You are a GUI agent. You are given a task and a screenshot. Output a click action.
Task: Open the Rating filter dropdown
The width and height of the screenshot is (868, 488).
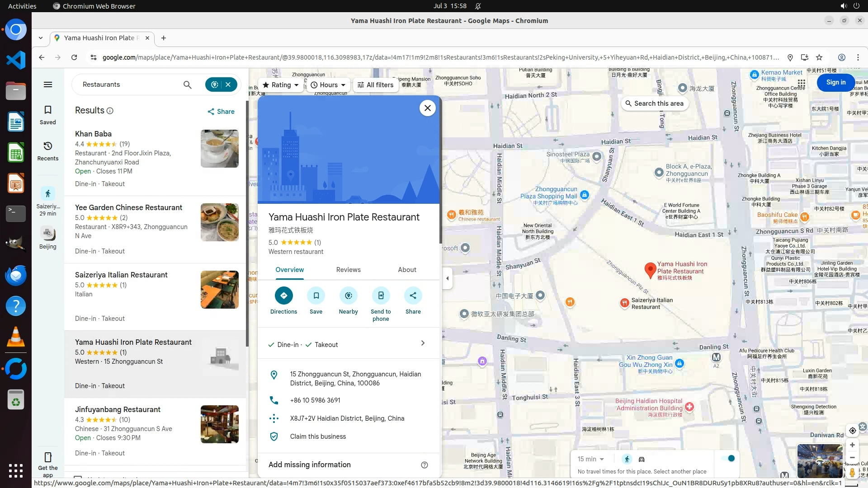281,85
